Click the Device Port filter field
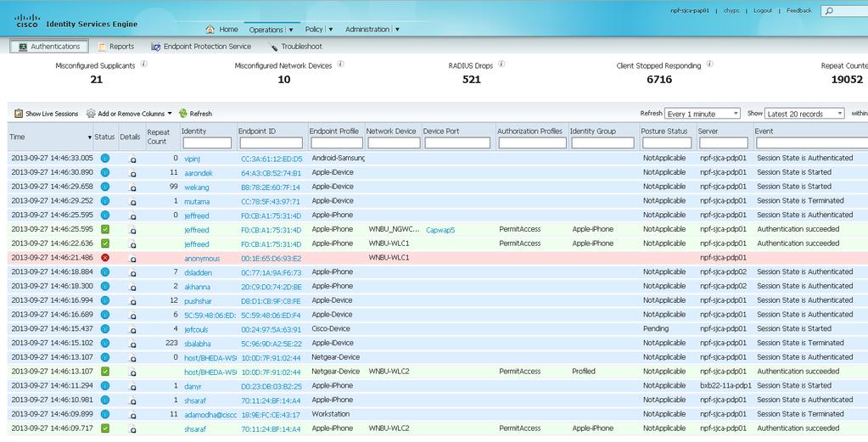The height and width of the screenshot is (442, 868). click(x=457, y=143)
